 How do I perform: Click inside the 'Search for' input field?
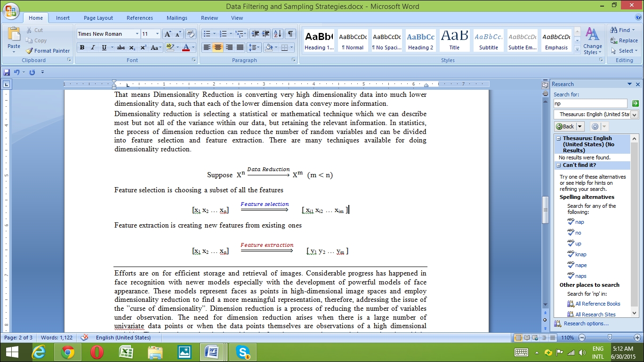click(x=590, y=103)
